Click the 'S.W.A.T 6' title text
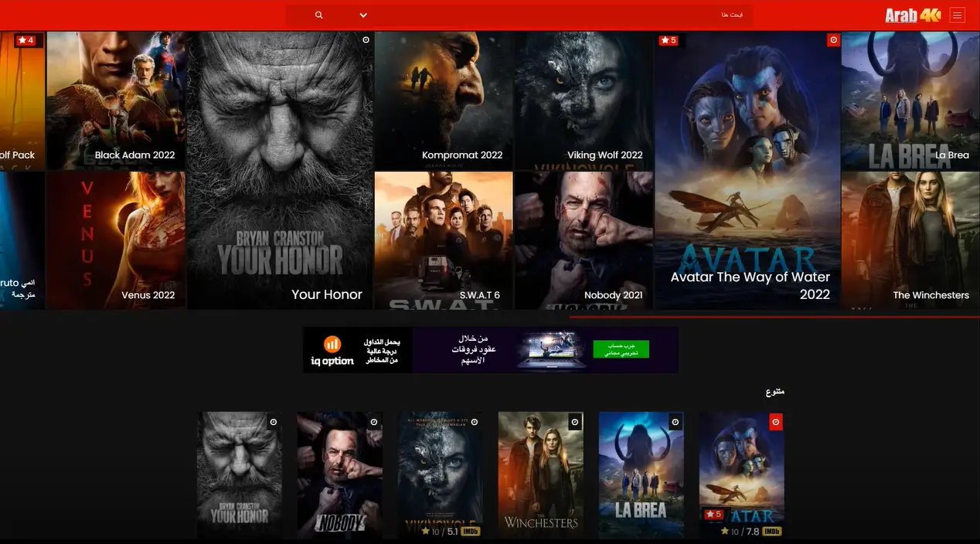This screenshot has width=980, height=544. pos(480,295)
